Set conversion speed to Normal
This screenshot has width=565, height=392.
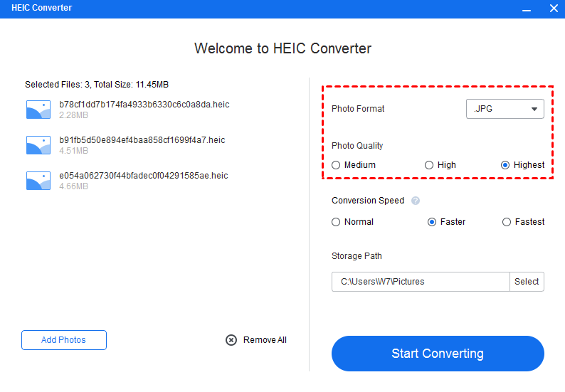tap(336, 222)
